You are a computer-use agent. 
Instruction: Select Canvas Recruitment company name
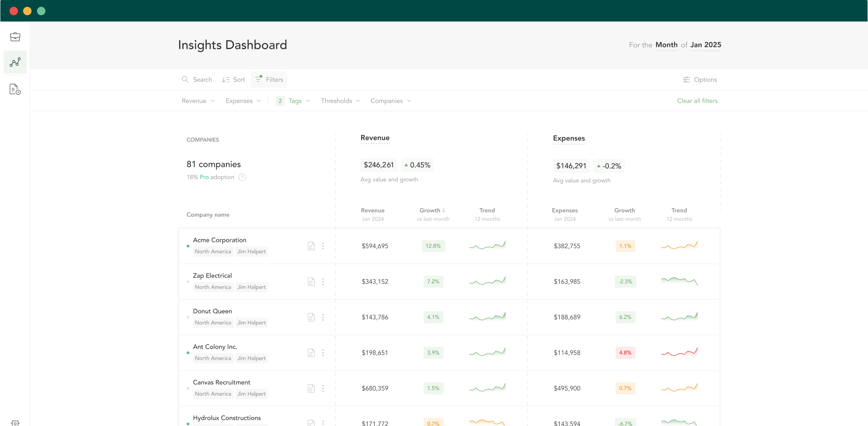pyautogui.click(x=222, y=382)
